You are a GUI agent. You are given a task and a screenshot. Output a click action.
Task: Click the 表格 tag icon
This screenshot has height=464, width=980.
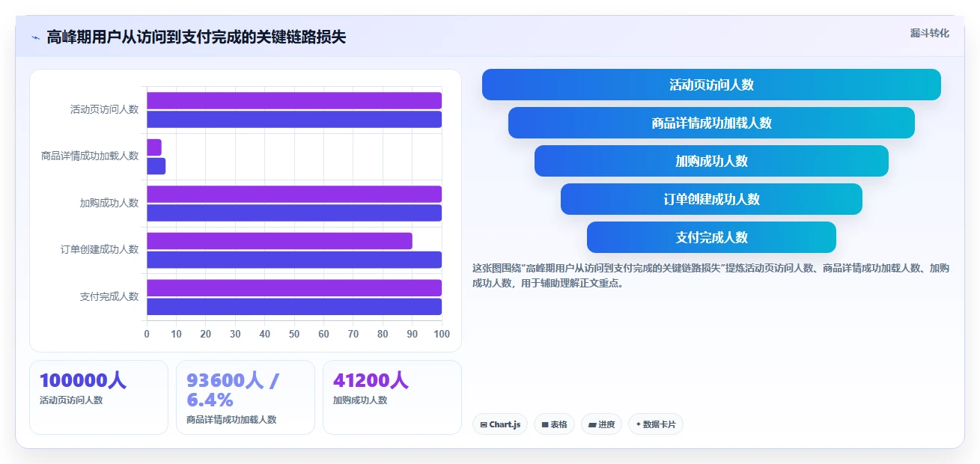(x=545, y=424)
